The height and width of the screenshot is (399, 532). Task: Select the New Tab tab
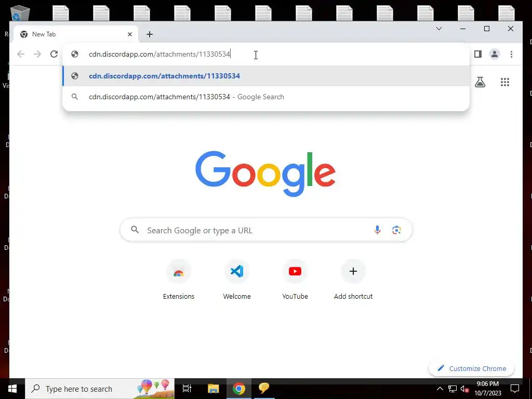[x=76, y=34]
